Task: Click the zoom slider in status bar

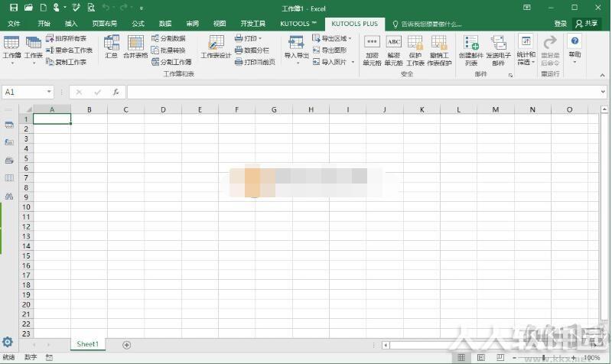Action: click(x=544, y=357)
